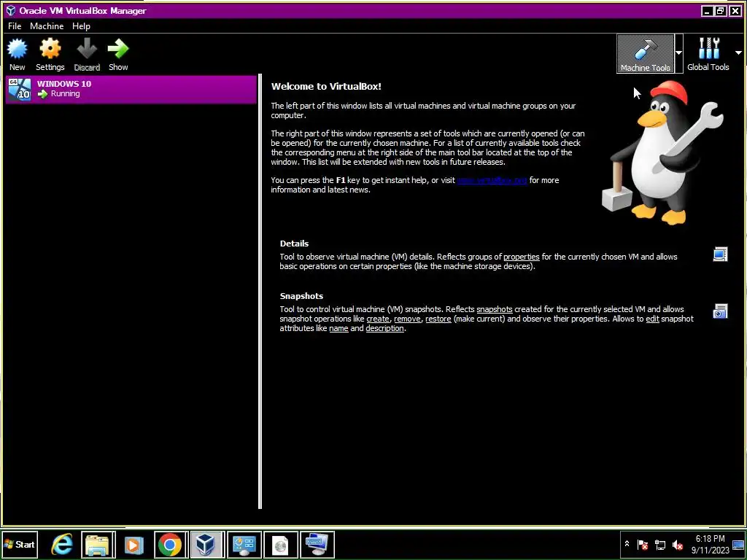Click the network tray icon
747x560 pixels.
click(x=659, y=544)
